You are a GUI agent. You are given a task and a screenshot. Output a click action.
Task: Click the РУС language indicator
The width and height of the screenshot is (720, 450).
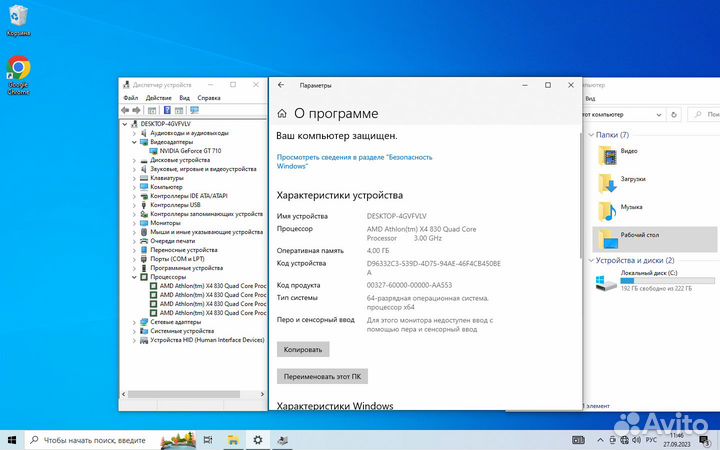tap(651, 440)
